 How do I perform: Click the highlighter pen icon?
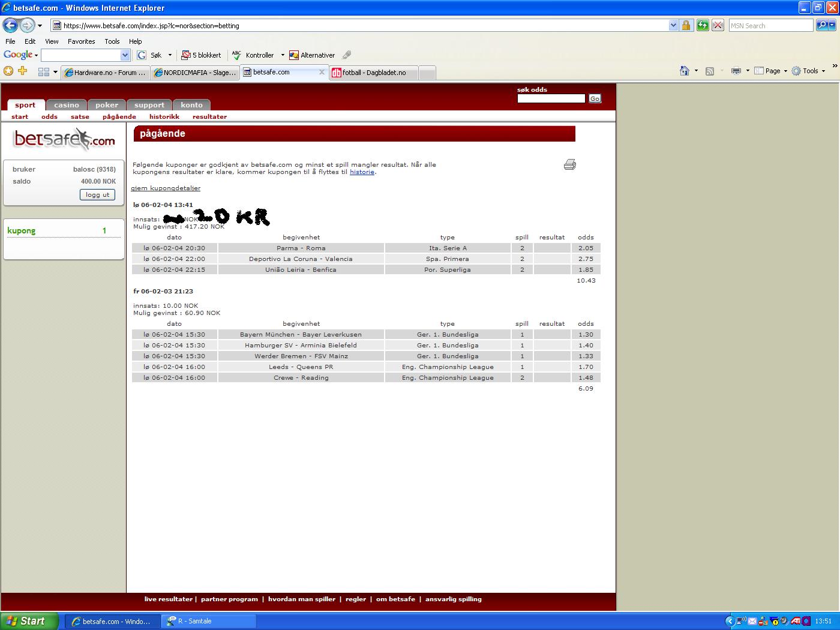(347, 55)
